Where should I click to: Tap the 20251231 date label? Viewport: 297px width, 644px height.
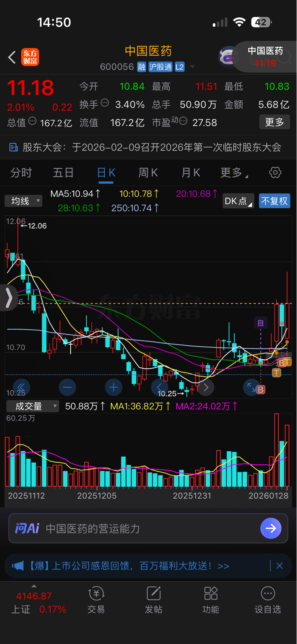tap(192, 495)
